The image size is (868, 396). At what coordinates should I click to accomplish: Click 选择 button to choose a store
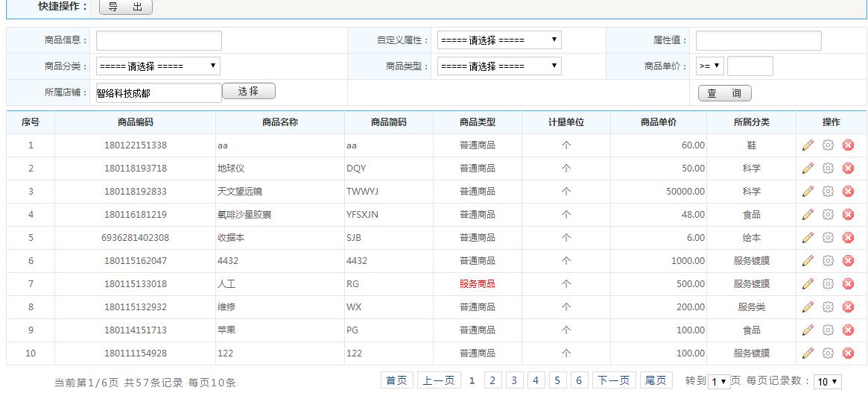[248, 92]
